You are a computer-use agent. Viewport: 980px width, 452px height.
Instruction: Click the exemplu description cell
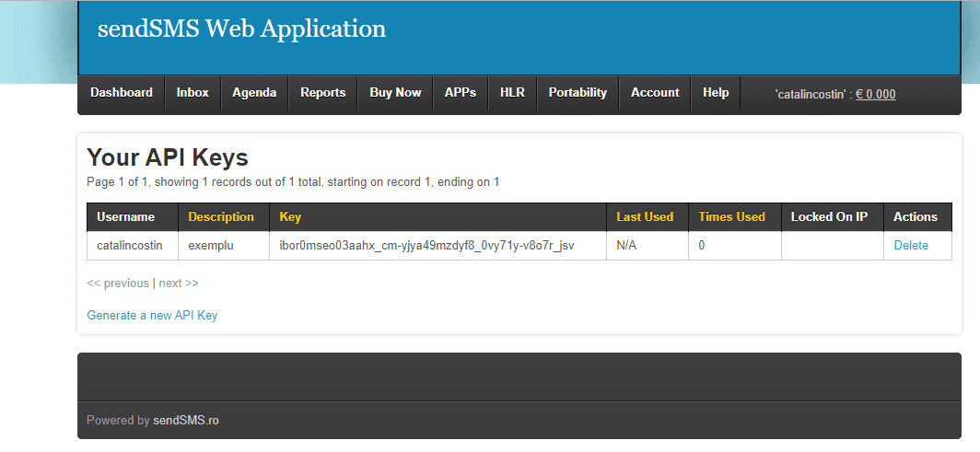coord(224,246)
